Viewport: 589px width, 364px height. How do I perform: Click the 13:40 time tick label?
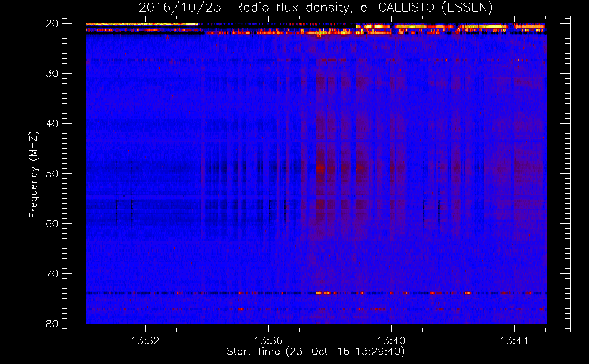coord(391,341)
